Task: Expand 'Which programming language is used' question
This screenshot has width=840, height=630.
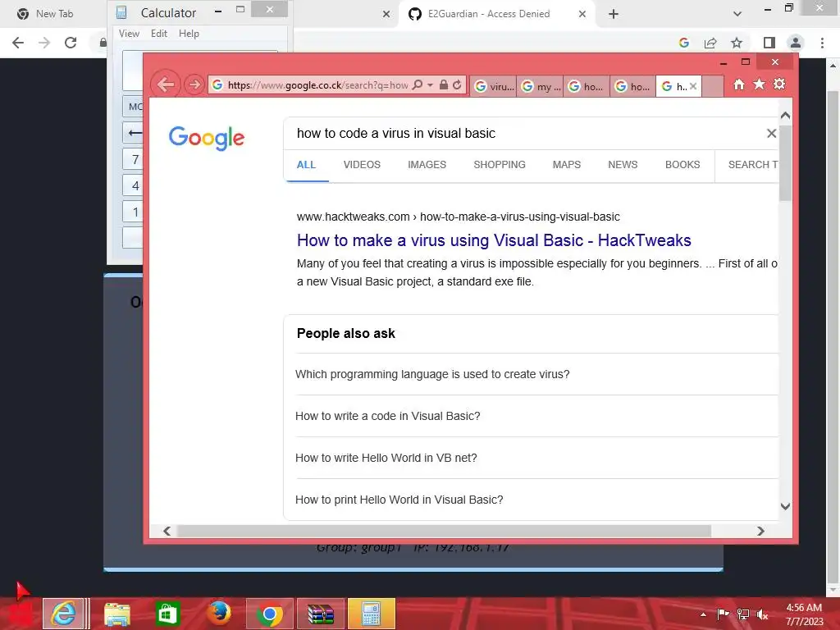Action: coord(536,374)
